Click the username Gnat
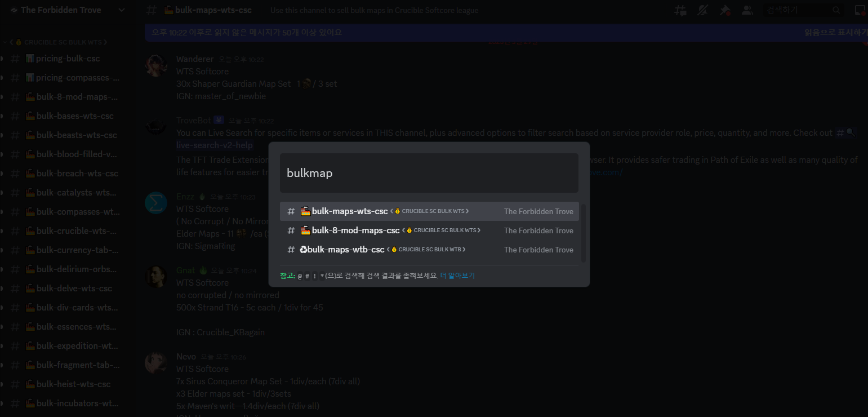The height and width of the screenshot is (417, 868). pos(185,270)
